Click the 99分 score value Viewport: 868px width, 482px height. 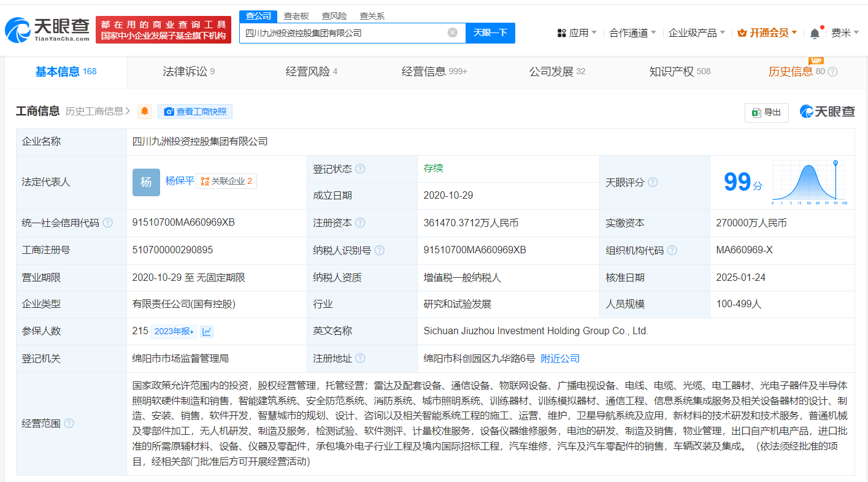(743, 182)
